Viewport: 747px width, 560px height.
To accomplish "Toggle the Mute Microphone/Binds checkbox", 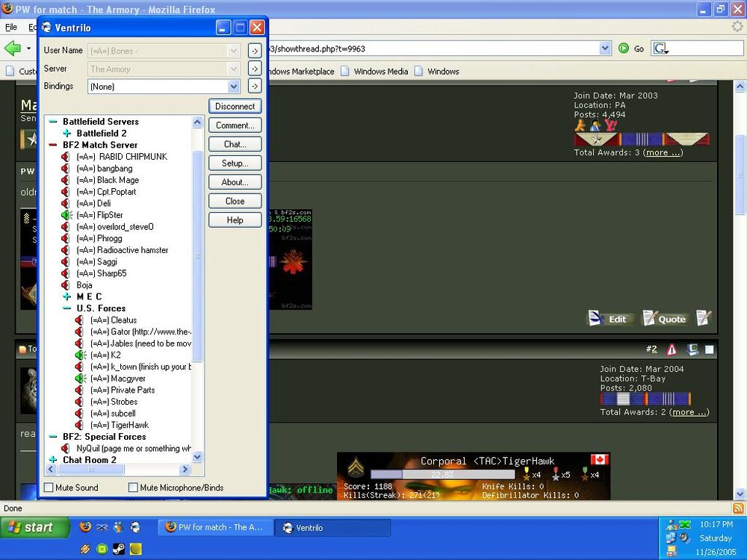I will [x=134, y=488].
